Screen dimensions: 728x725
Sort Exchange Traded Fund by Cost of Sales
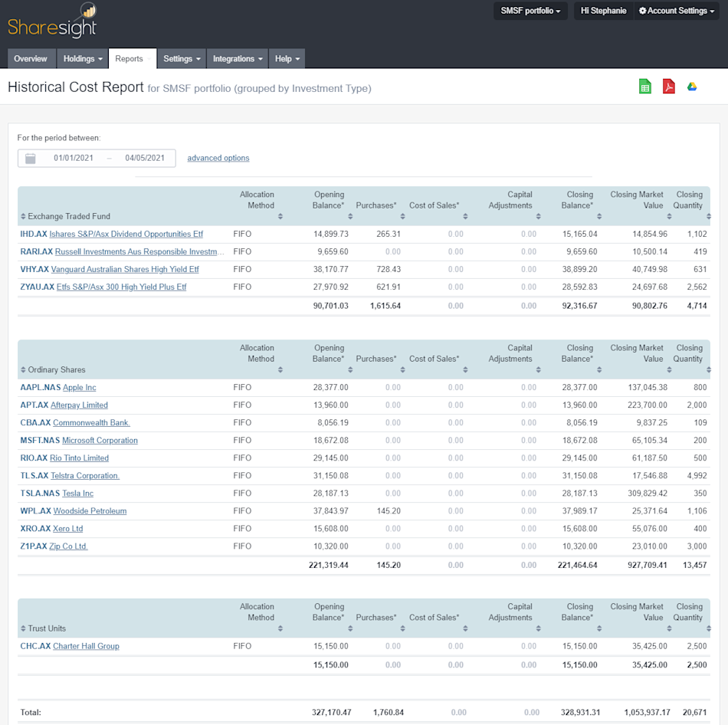click(x=465, y=216)
